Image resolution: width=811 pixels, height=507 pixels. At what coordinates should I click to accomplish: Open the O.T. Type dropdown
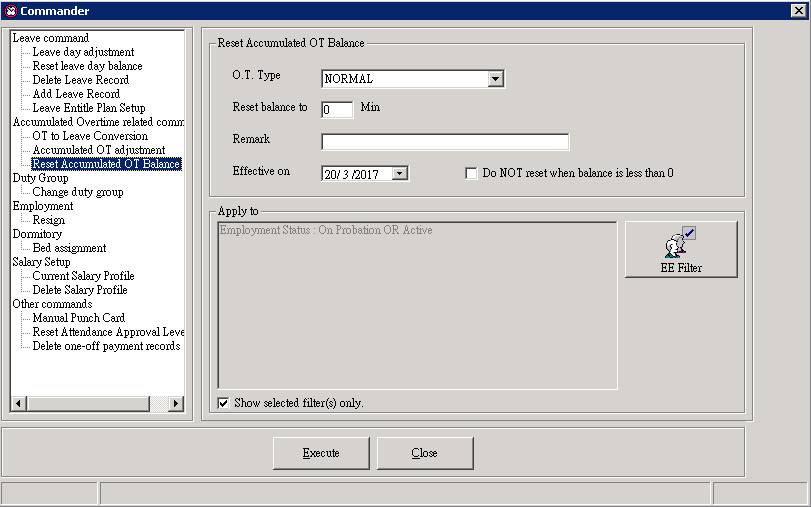pyautogui.click(x=495, y=79)
